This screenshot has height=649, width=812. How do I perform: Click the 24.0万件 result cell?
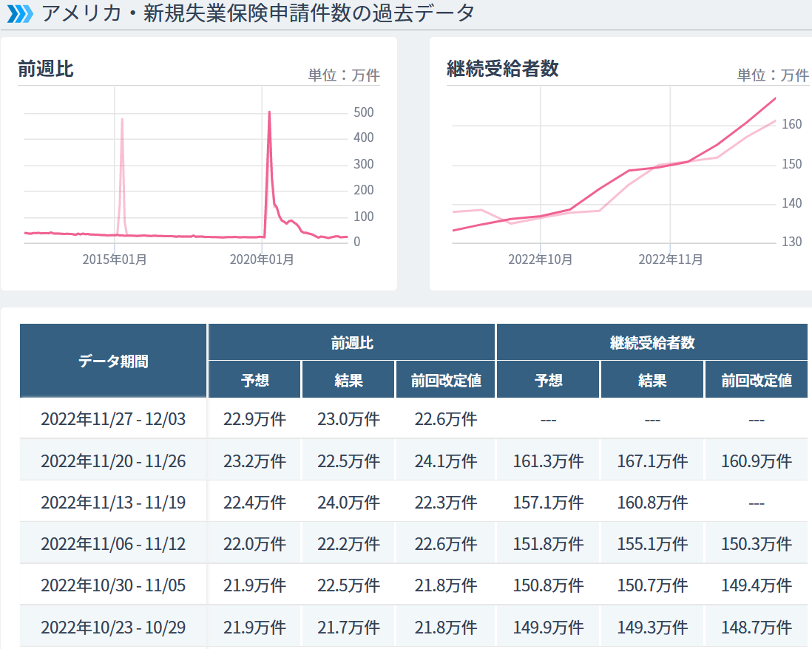pos(348,502)
